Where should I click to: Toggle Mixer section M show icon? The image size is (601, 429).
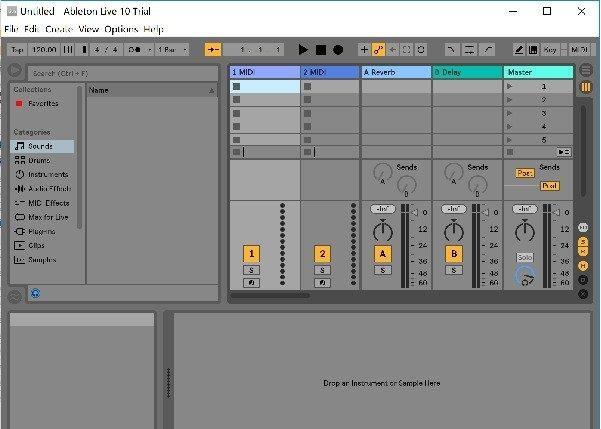[583, 265]
